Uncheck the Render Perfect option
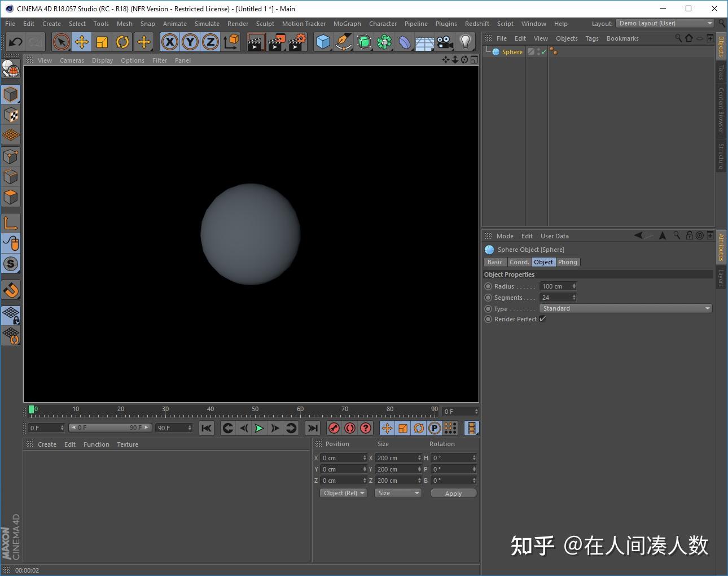 542,318
